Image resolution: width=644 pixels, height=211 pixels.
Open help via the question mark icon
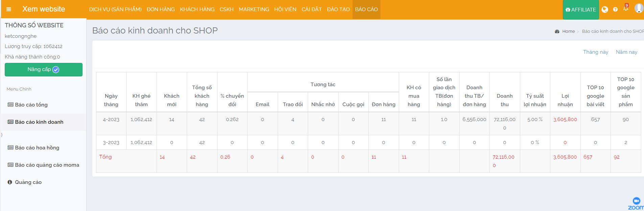click(x=615, y=9)
